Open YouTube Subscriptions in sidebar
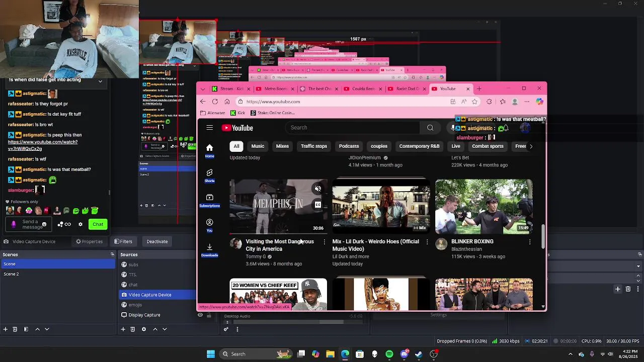This screenshot has height=362, width=644. tap(210, 201)
